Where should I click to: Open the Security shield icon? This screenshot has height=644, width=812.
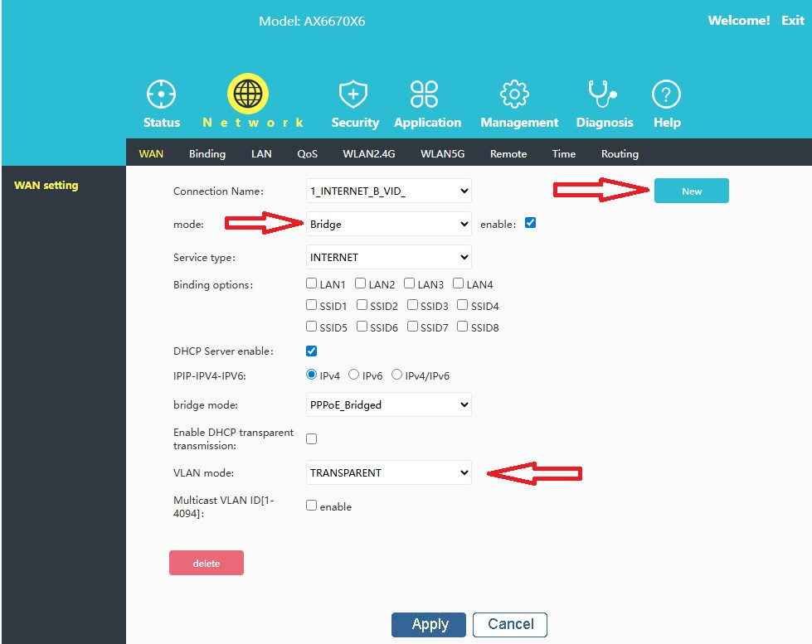tap(354, 94)
